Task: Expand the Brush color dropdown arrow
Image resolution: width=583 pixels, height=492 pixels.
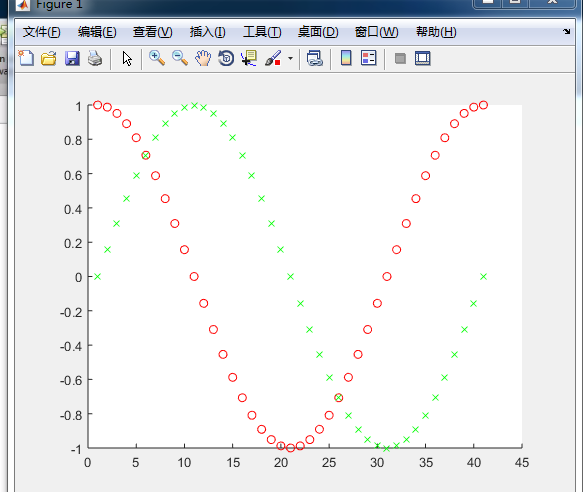Action: [290, 58]
